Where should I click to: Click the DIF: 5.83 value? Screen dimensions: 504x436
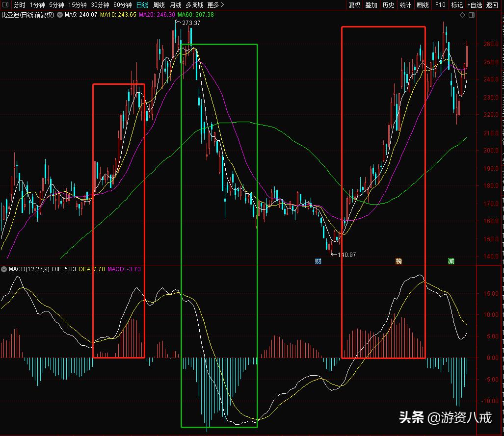pos(64,269)
